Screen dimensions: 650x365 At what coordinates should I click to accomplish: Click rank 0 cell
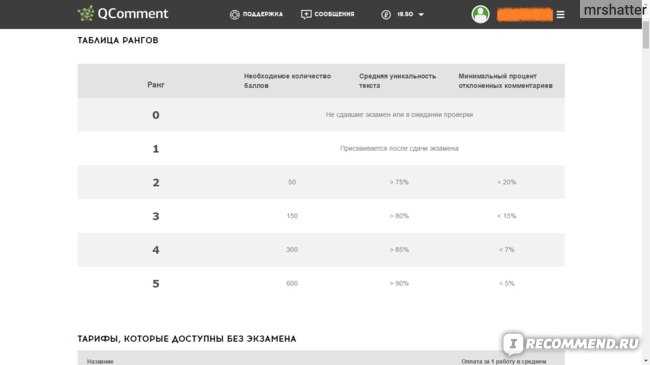pos(156,115)
